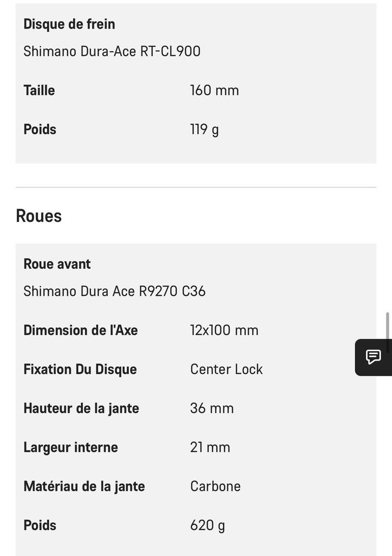392x556 pixels.
Task: Select the 160 mm value
Action: pos(214,90)
